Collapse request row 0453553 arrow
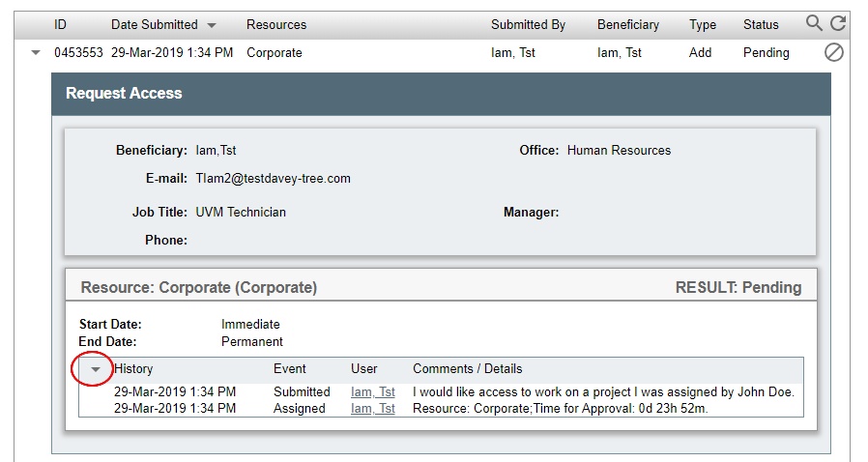This screenshot has width=868, height=462. click(x=36, y=53)
